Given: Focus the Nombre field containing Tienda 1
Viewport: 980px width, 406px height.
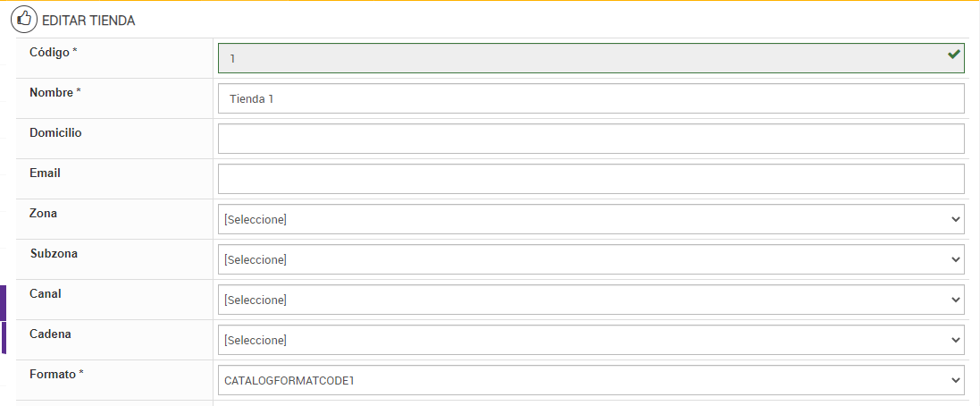Looking at the screenshot, I should pyautogui.click(x=591, y=98).
